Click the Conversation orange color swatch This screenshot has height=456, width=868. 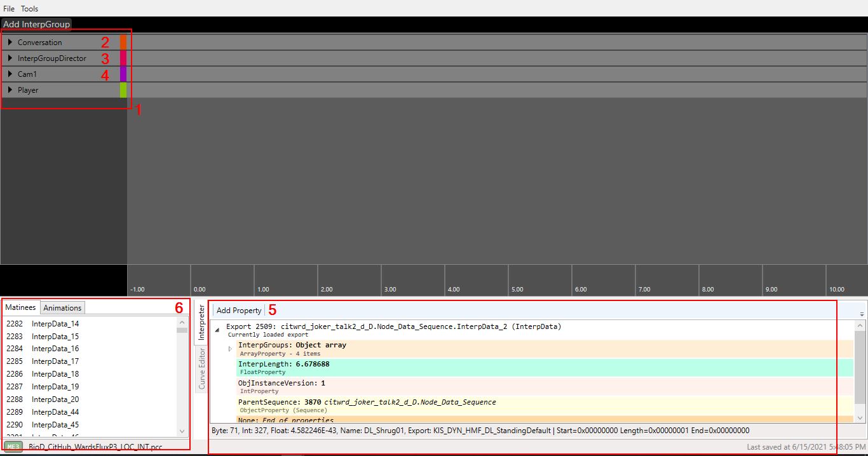123,43
